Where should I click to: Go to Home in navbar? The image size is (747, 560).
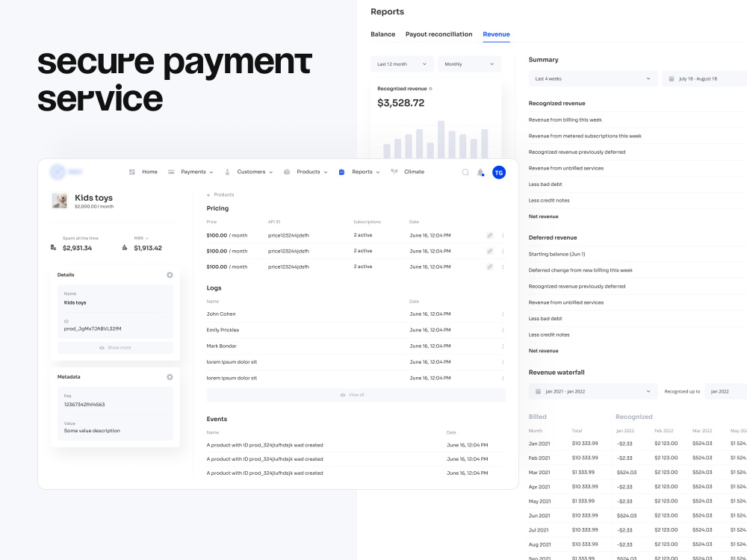(x=149, y=172)
